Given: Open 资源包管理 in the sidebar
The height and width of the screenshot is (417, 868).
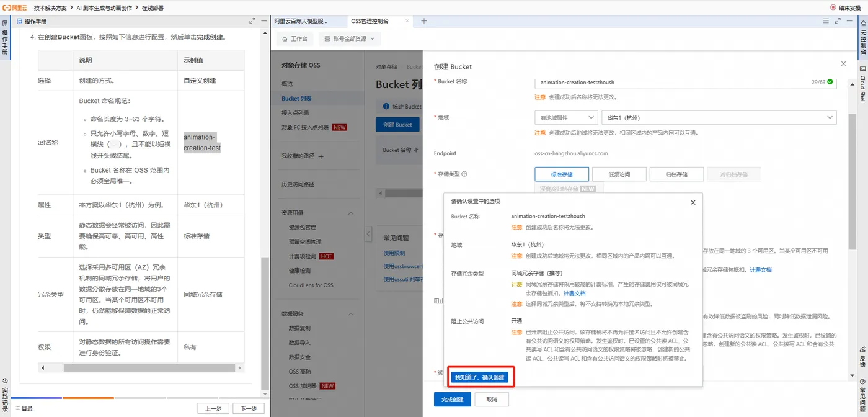Looking at the screenshot, I should pos(303,228).
